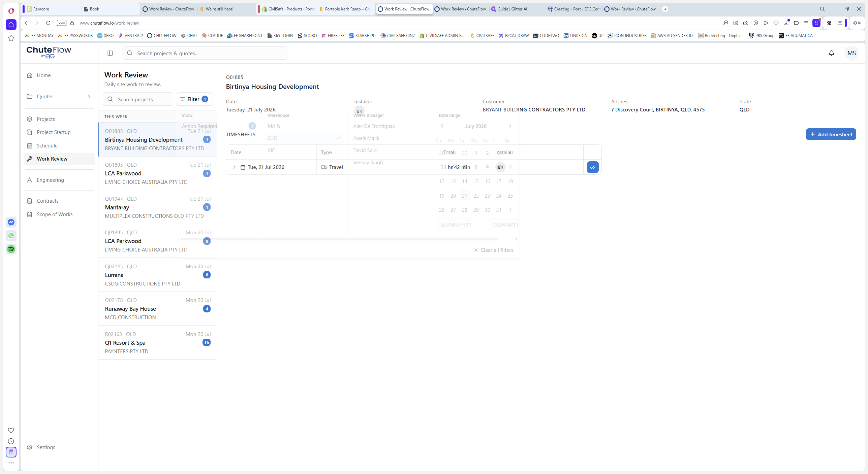Screen dimensions: 868x474
Task: Toggle the sidebar collapse icon
Action: (x=110, y=53)
